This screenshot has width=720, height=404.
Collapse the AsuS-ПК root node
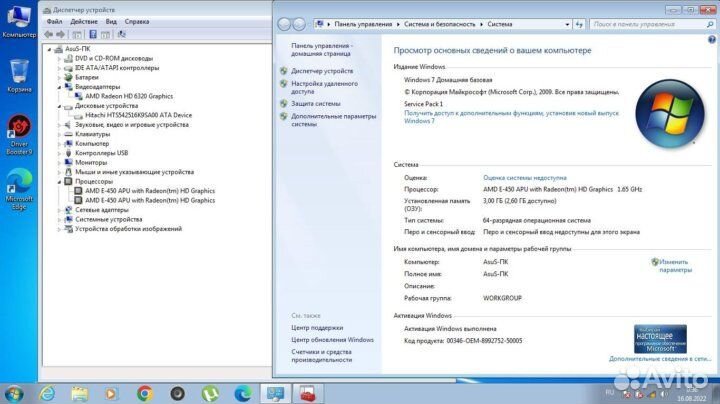point(50,49)
